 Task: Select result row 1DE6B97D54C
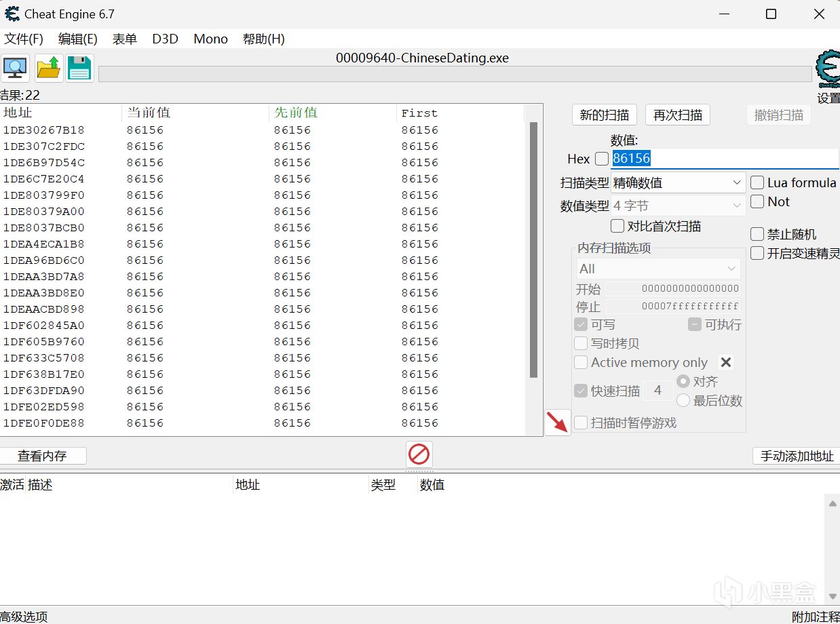click(x=263, y=162)
